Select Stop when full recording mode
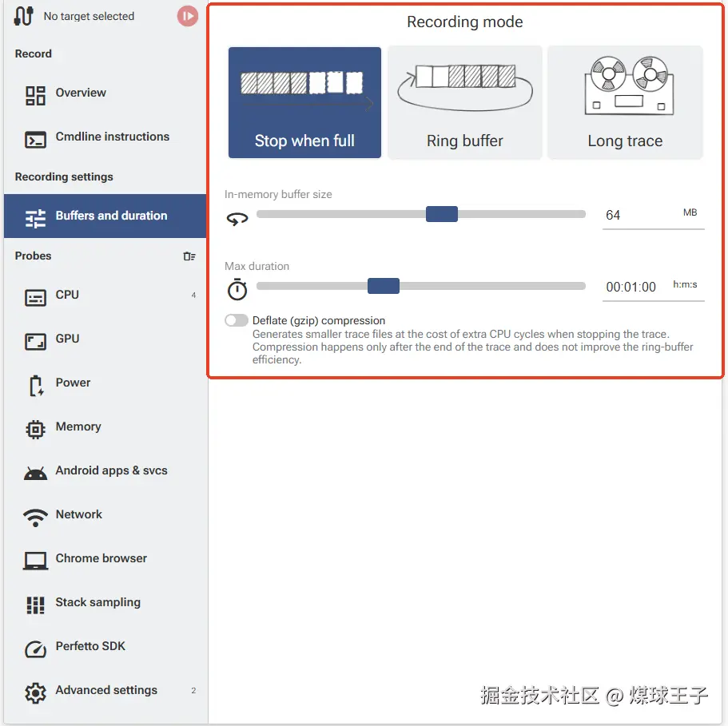728x726 pixels. click(x=304, y=102)
